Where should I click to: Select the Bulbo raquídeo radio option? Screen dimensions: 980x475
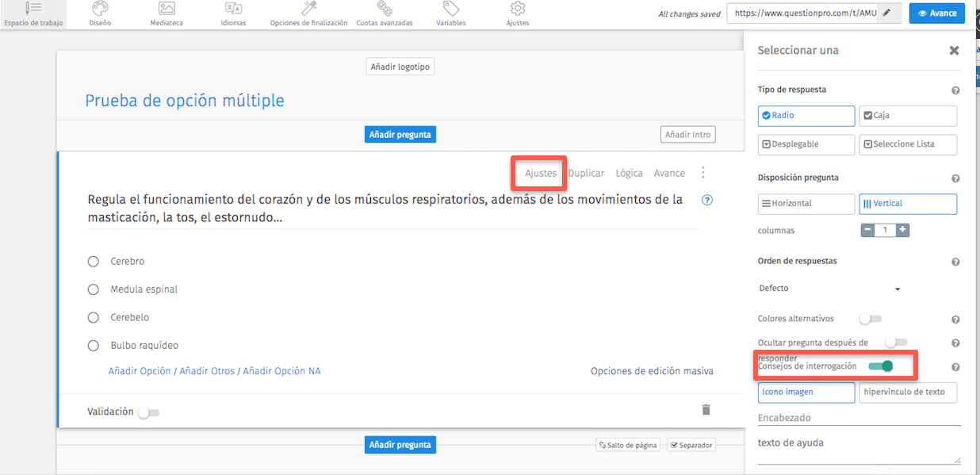[94, 346]
